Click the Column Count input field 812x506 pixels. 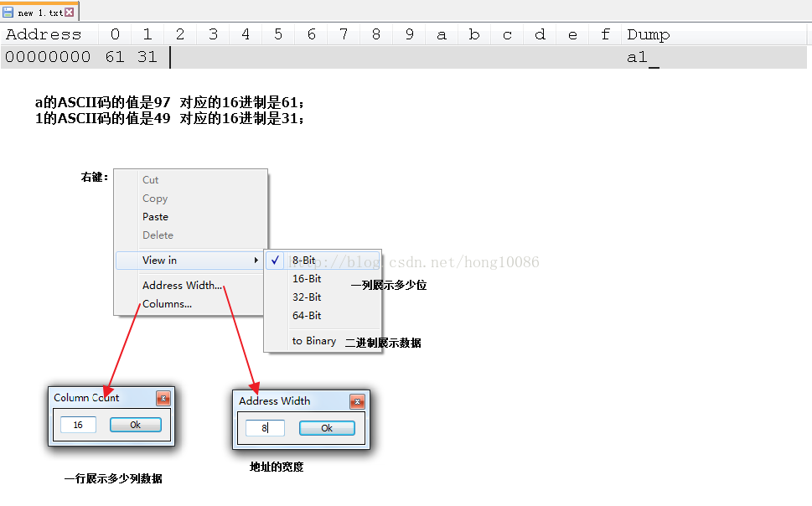78,425
